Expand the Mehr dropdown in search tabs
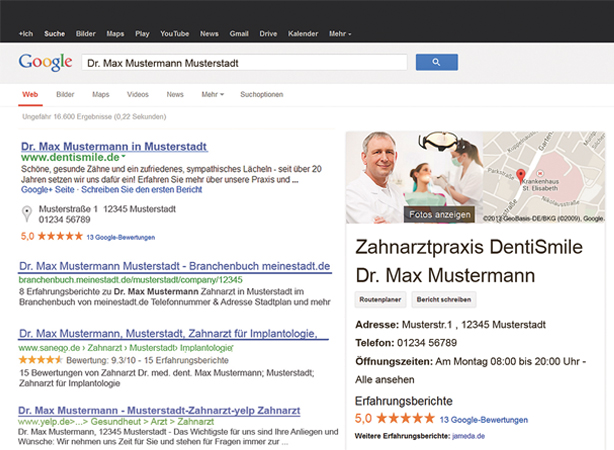 [x=213, y=94]
